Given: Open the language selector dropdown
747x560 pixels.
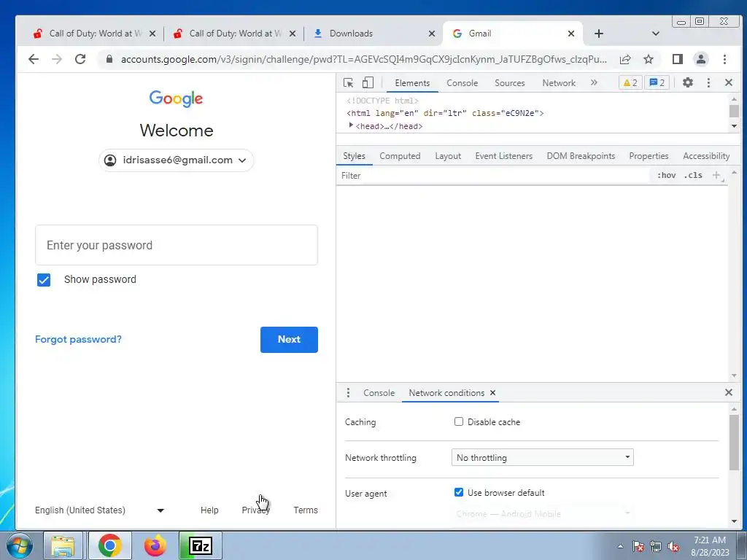Looking at the screenshot, I should tap(99, 510).
